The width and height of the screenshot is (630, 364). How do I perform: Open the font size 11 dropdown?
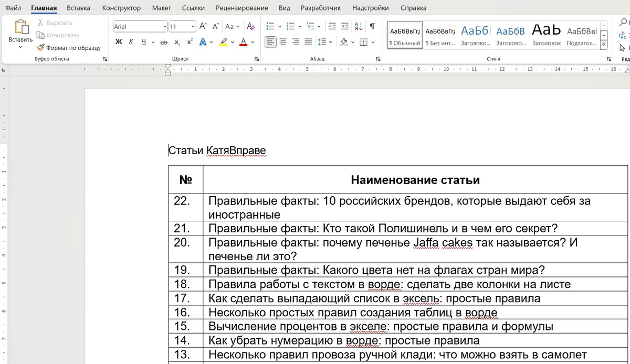pos(193,26)
